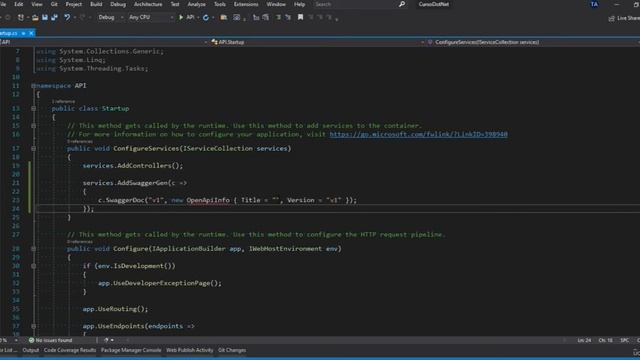
Task: Open the Extensions menu
Action: point(246,4)
